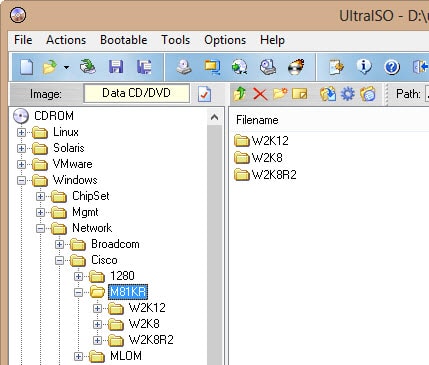Click the Open file toolbar icon
Image resolution: width=429 pixels, height=365 pixels.
click(x=50, y=67)
